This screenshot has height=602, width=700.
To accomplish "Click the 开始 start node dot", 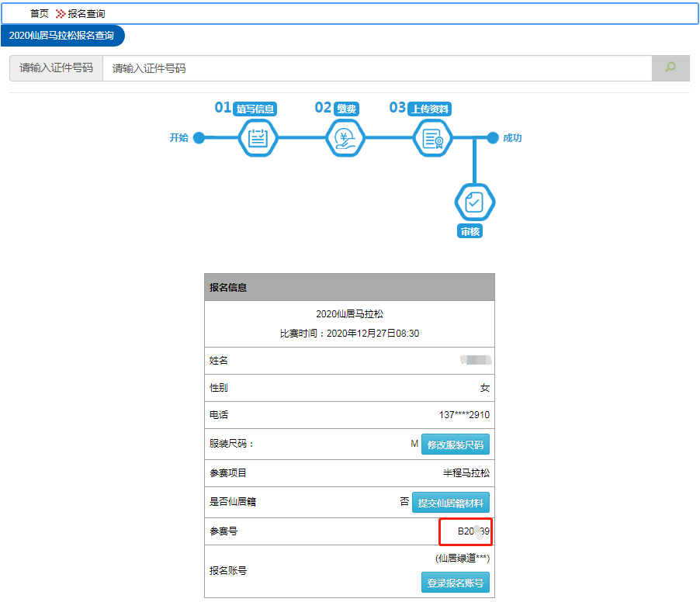I will click(199, 138).
